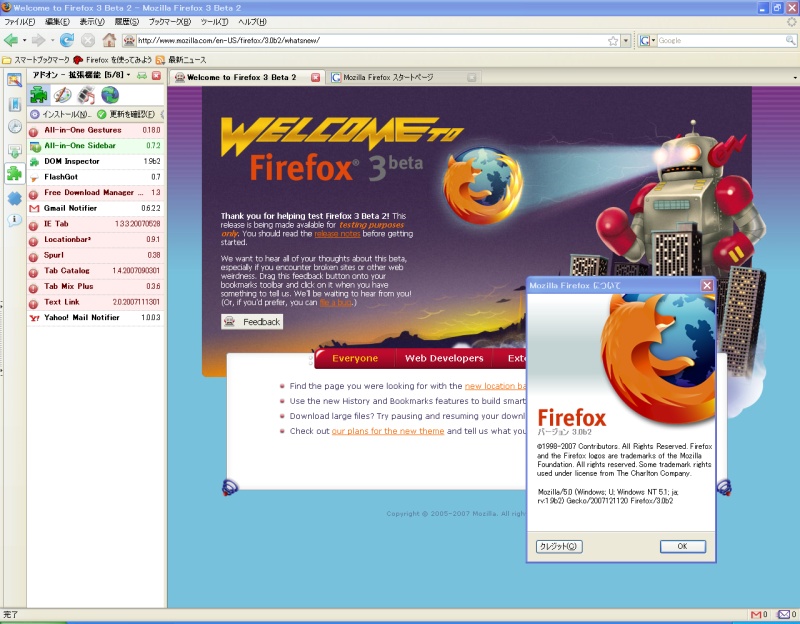This screenshot has height=624, width=800.
Task: Close the Mozilla Firefox start page tab
Action: (472, 78)
